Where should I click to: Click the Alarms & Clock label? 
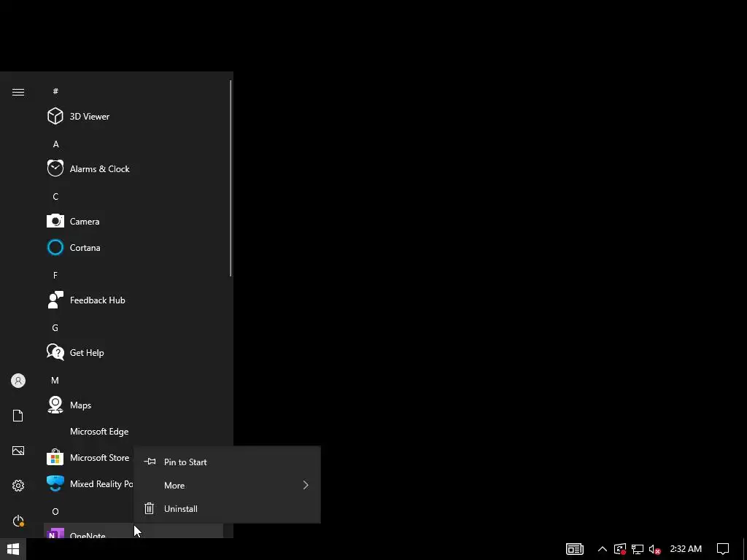coord(99,168)
